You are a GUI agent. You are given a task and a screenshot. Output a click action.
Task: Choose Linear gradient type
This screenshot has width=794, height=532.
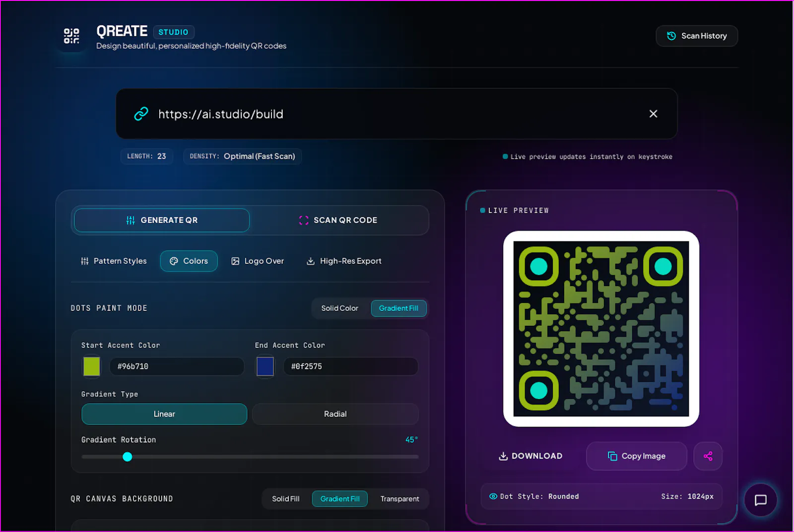(x=164, y=414)
